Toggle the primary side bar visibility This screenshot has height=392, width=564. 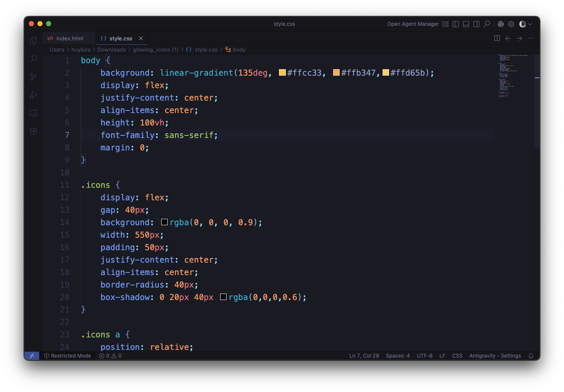(x=456, y=24)
